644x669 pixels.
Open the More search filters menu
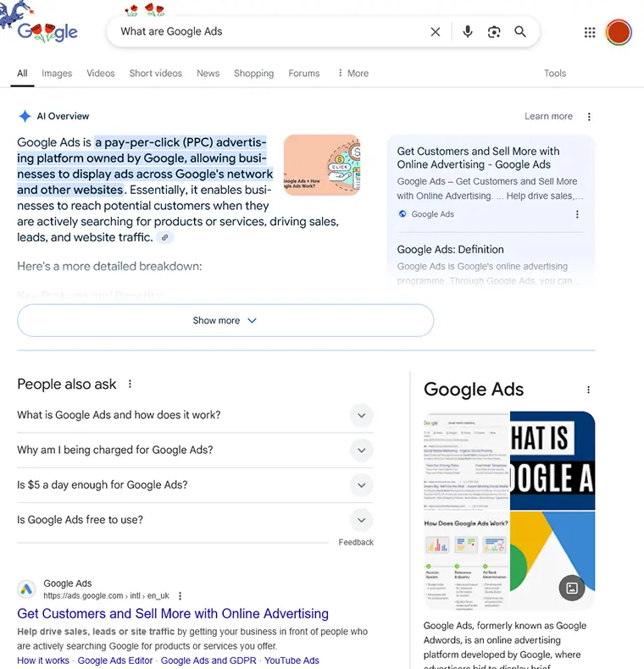pos(353,74)
